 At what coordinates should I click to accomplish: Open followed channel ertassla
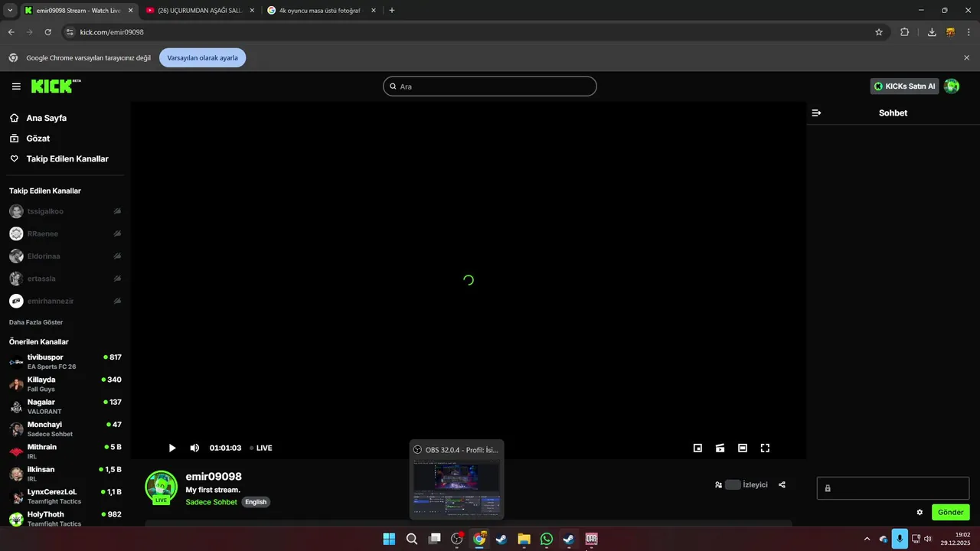(65, 279)
